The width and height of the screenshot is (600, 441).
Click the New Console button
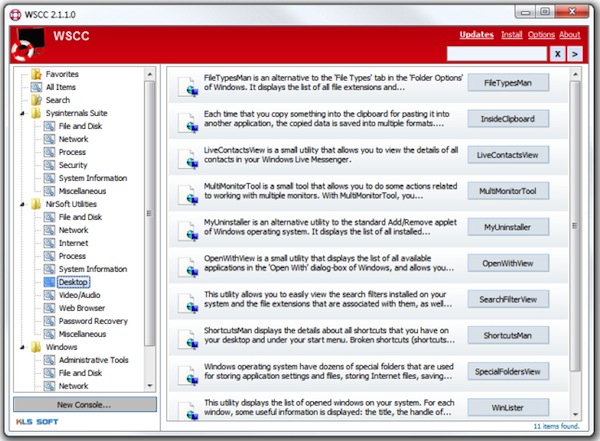click(x=85, y=405)
